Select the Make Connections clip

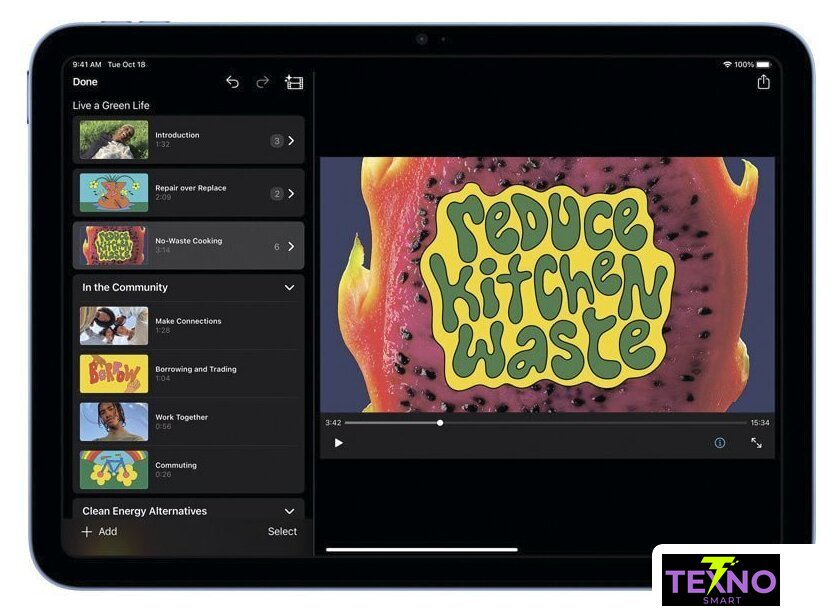(188, 325)
